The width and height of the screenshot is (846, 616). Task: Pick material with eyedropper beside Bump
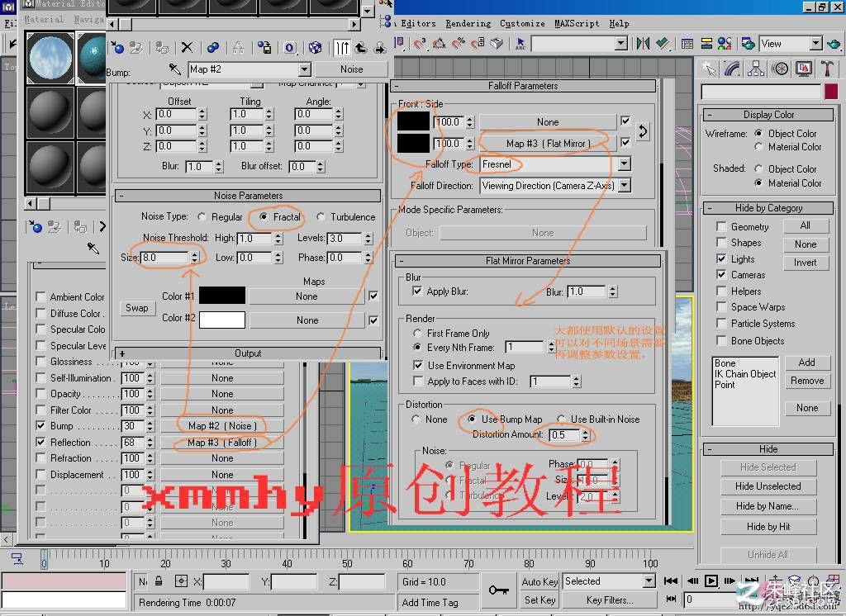pos(174,69)
